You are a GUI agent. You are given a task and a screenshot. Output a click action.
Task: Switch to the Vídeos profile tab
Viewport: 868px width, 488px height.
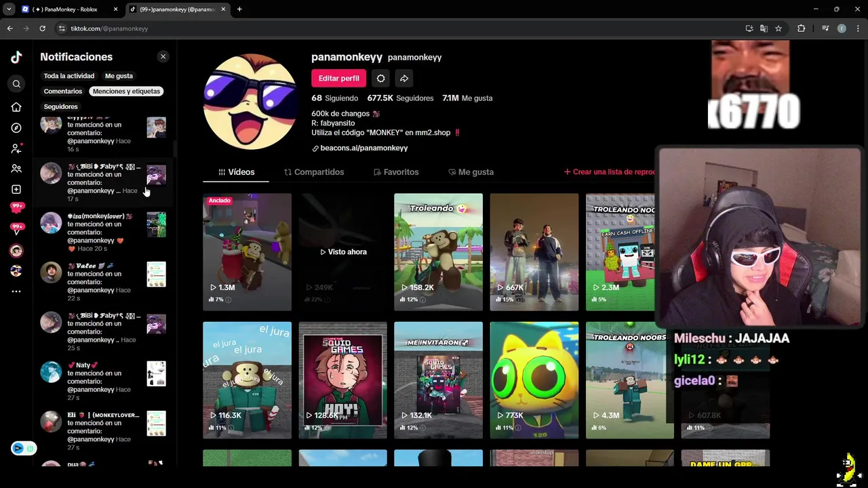click(x=236, y=172)
